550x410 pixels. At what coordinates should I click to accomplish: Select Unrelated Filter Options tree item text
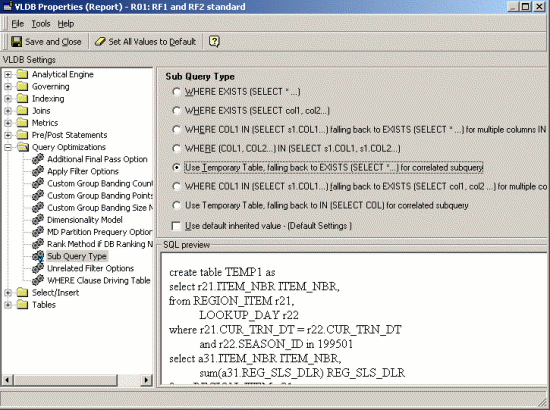[x=90, y=268]
